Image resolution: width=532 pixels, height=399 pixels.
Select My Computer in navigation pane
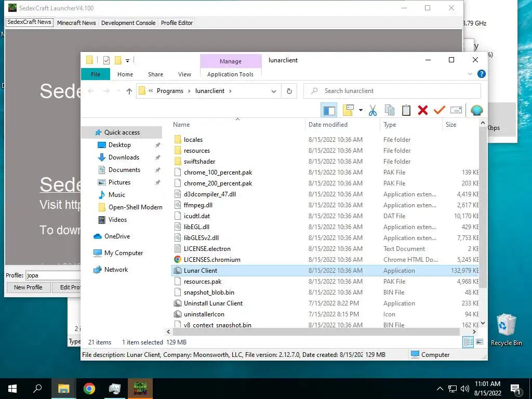(x=124, y=253)
